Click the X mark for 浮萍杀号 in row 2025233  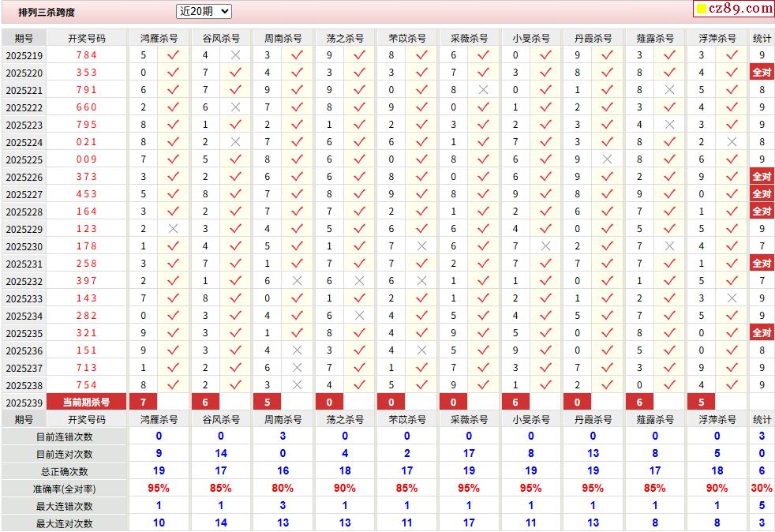(x=732, y=298)
